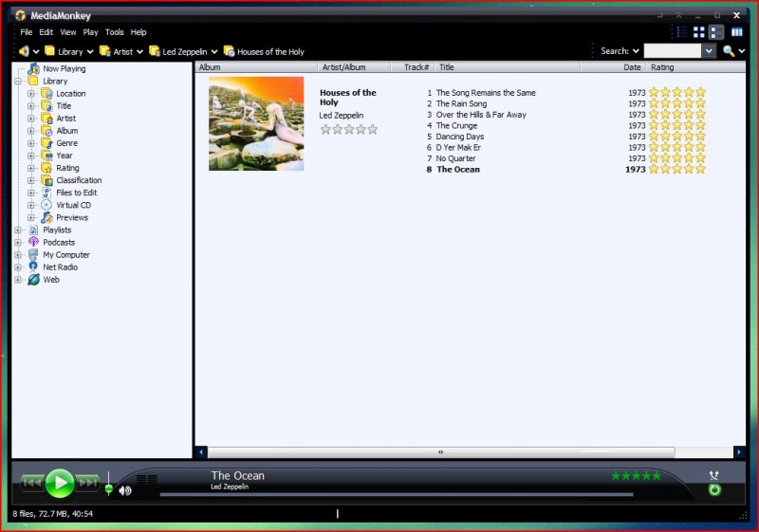
Task: Toggle the column browser view icon
Action: [x=737, y=32]
